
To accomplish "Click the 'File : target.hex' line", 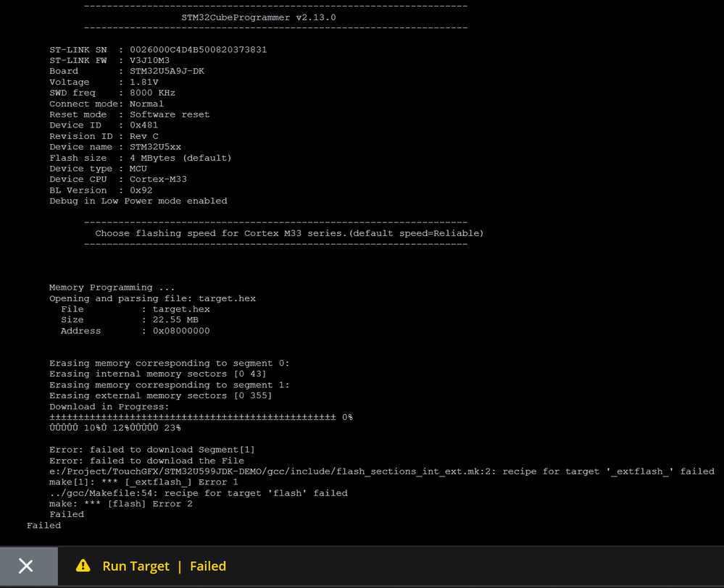I will coord(136,308).
